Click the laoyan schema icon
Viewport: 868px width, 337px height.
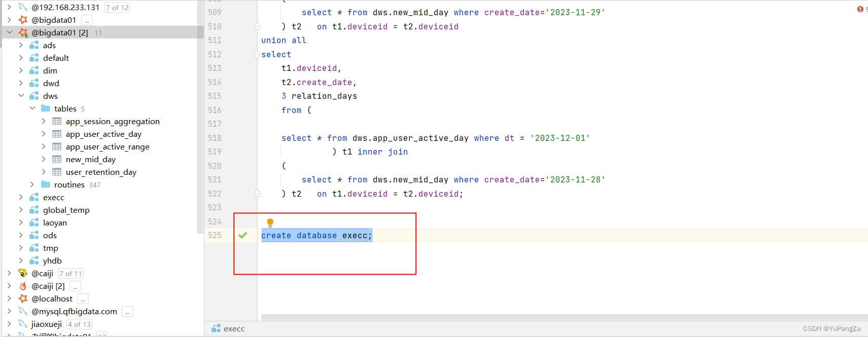tap(34, 222)
